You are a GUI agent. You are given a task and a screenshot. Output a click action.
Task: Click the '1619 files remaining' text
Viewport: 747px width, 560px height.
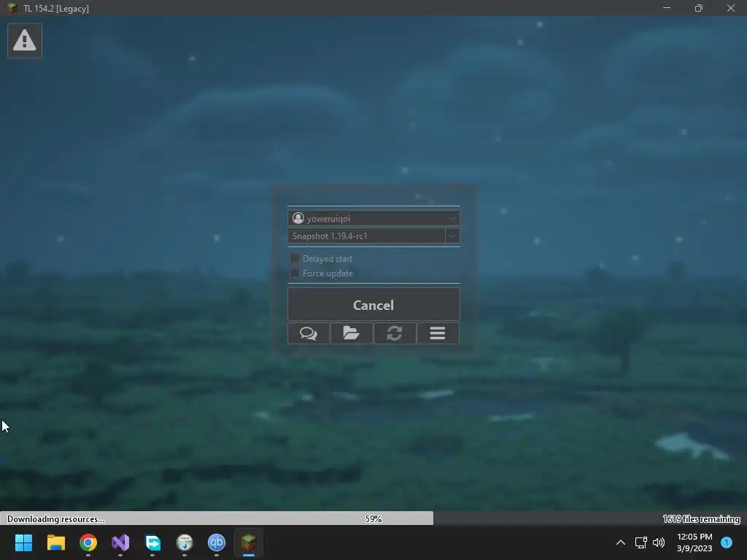coord(701,519)
